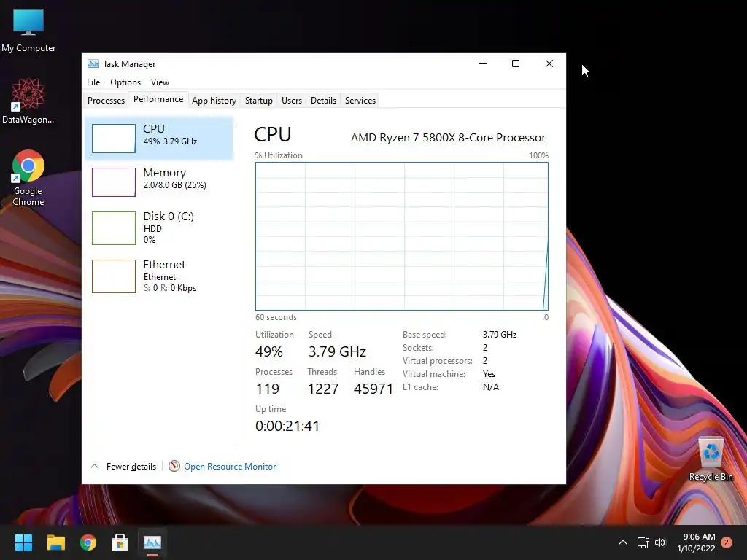
Task: Minimize the Task Manager window
Action: 483,63
